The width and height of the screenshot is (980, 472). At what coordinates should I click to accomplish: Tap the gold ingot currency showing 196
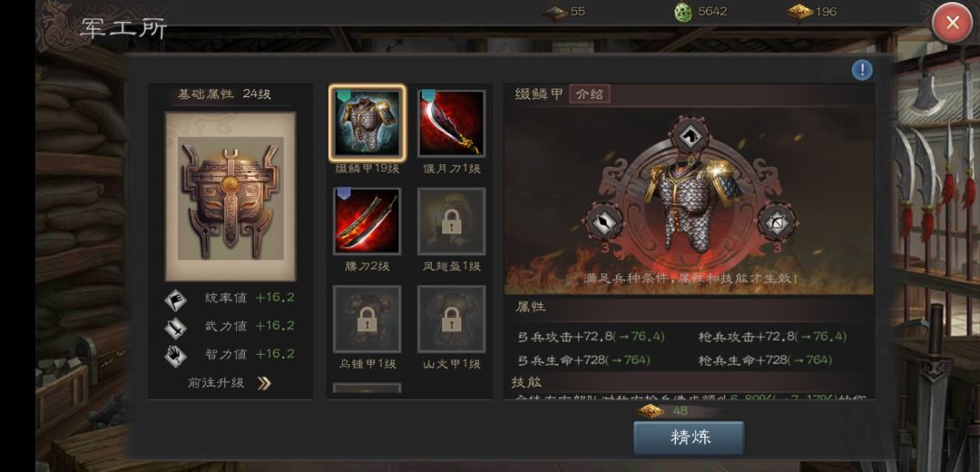(811, 11)
